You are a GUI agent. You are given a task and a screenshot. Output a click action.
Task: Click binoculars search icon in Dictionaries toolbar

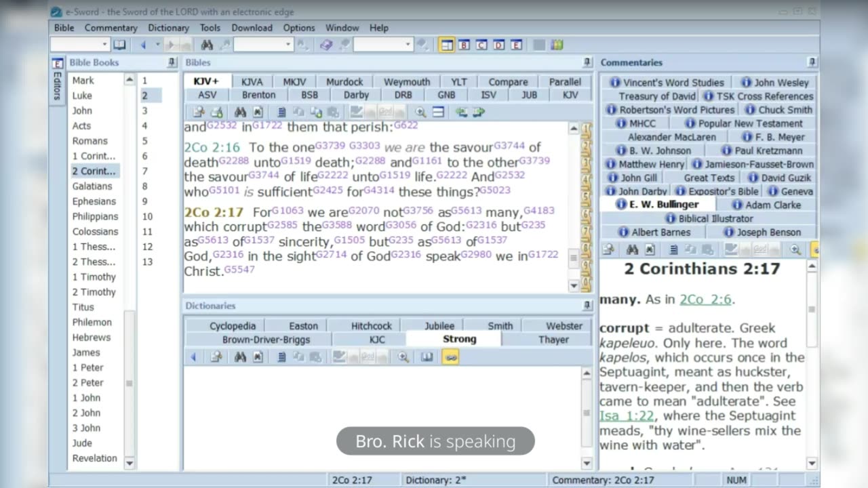pos(239,357)
